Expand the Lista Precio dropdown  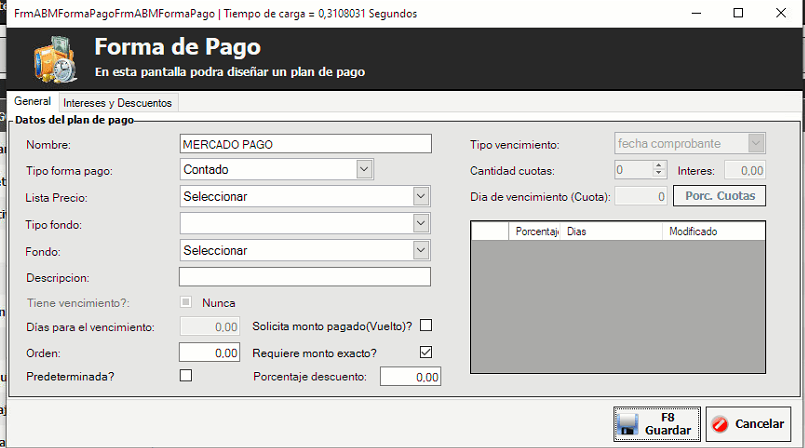(x=420, y=196)
